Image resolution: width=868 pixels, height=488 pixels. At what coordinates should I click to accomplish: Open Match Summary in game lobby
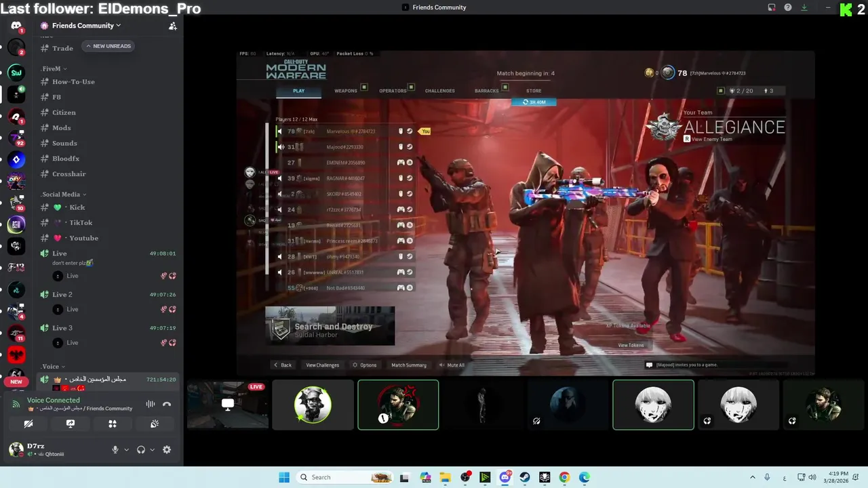409,365
